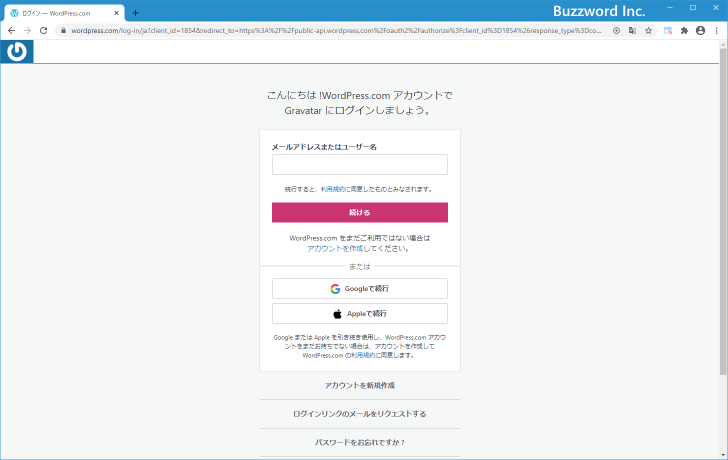Click the vertical page scrollbar

(723, 211)
